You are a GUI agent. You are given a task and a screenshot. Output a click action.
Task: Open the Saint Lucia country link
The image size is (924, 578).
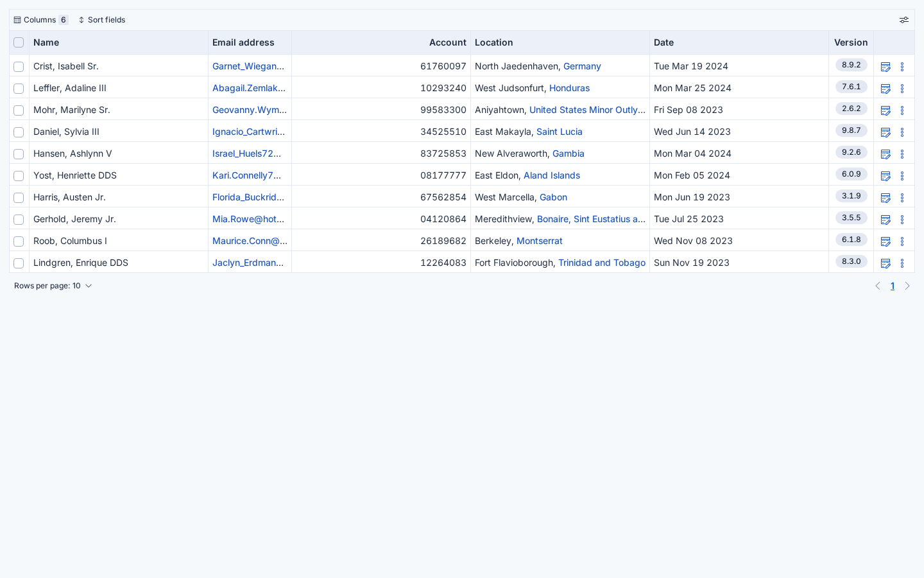560,132
